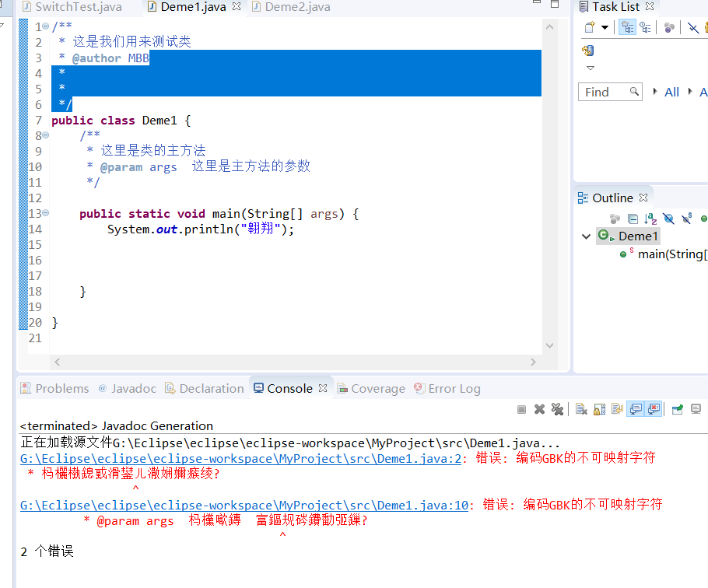The image size is (708, 588).
Task: Click the All working set link
Action: click(x=672, y=92)
